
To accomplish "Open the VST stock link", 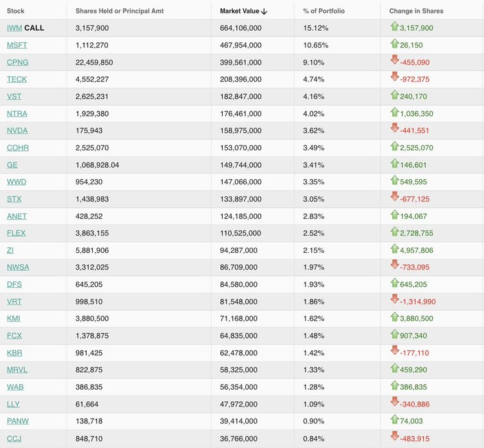I will pos(14,97).
